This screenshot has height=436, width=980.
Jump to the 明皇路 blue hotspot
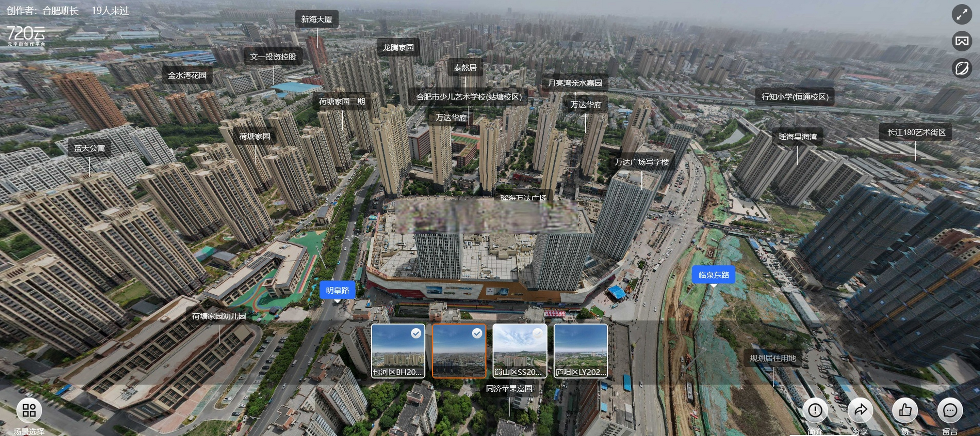pos(337,291)
